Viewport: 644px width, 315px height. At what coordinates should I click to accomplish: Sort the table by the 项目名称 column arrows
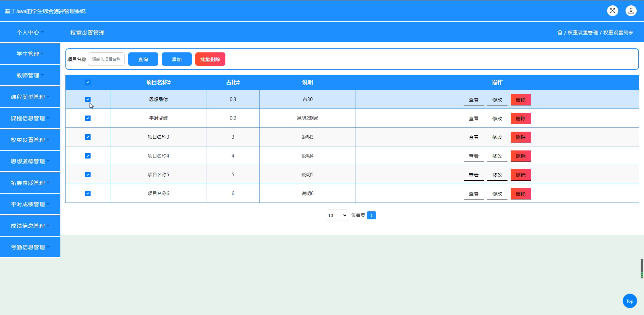pos(169,83)
